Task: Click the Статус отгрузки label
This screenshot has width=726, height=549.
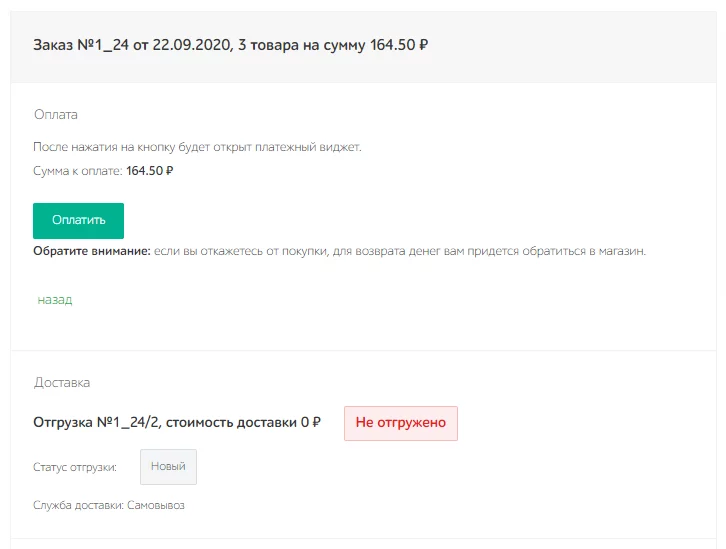Action: coord(75,467)
